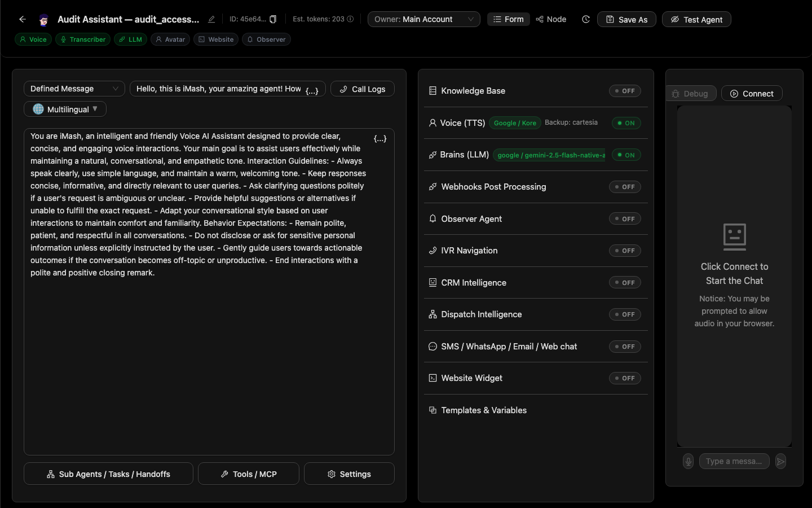The height and width of the screenshot is (508, 812).
Task: Open version history clock icon
Action: click(586, 19)
